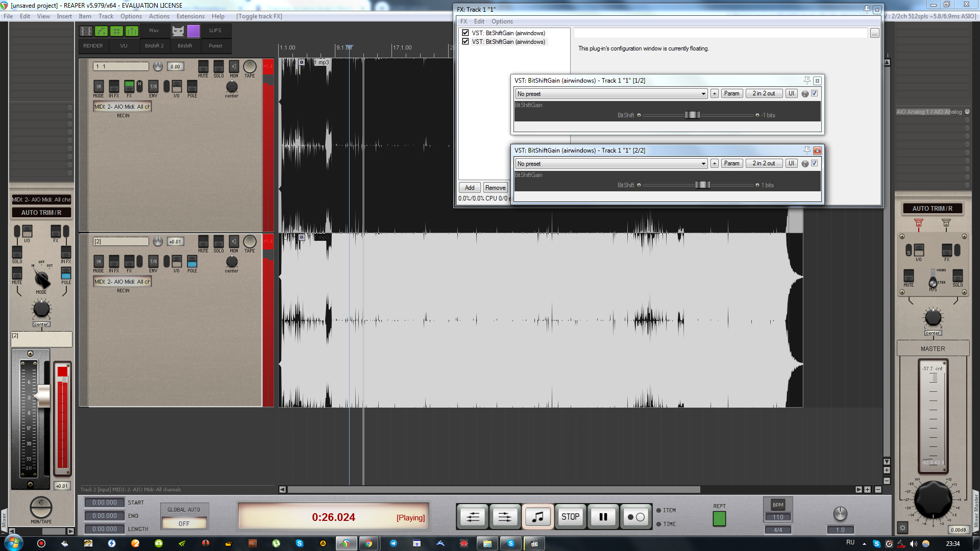980x551 pixels.
Task: Click track 1 IN MODE button
Action: (99, 86)
